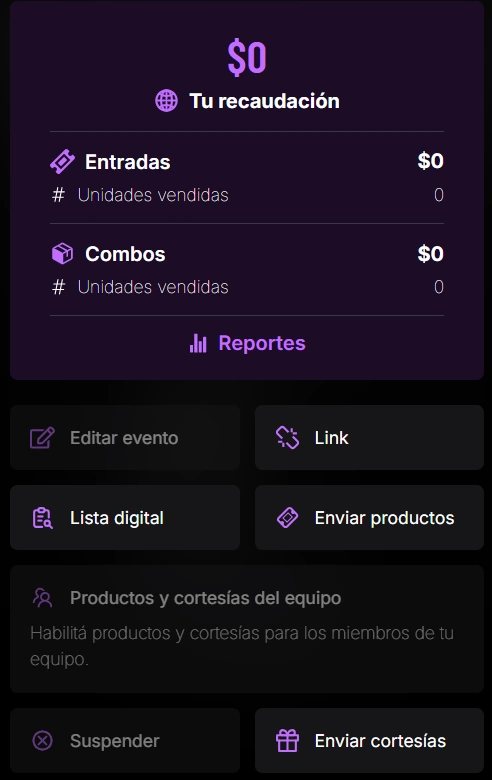
Task: Click the pencil edit icon in Editar evento
Action: 42,438
